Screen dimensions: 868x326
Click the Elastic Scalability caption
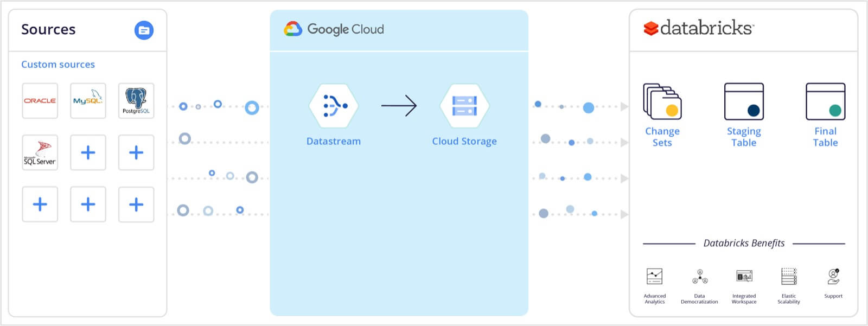(789, 299)
